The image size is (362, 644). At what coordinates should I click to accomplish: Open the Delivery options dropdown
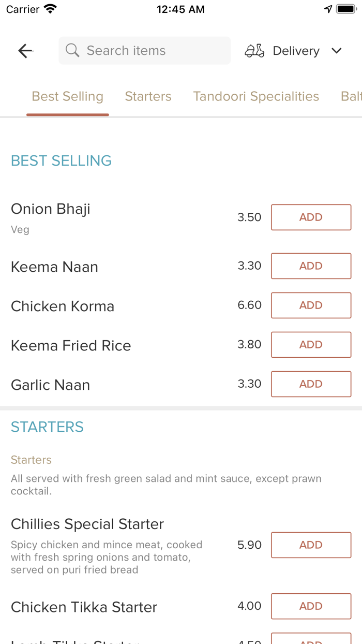(296, 50)
